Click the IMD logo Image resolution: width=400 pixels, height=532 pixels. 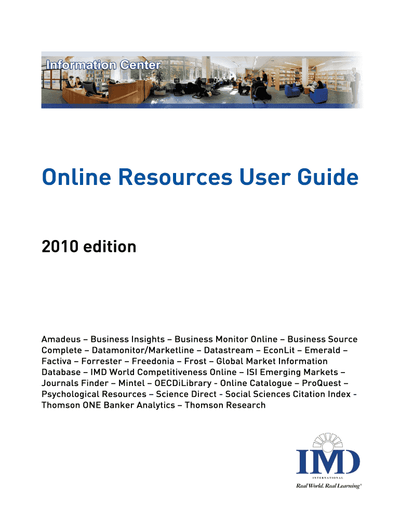point(328,460)
